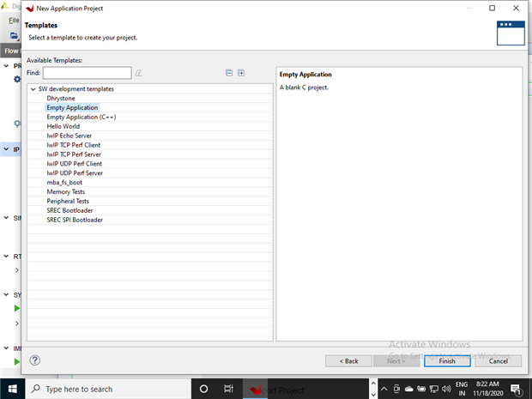Cancel the New Application Project dialog
Viewport: 532px width, 399px height.
click(x=499, y=360)
